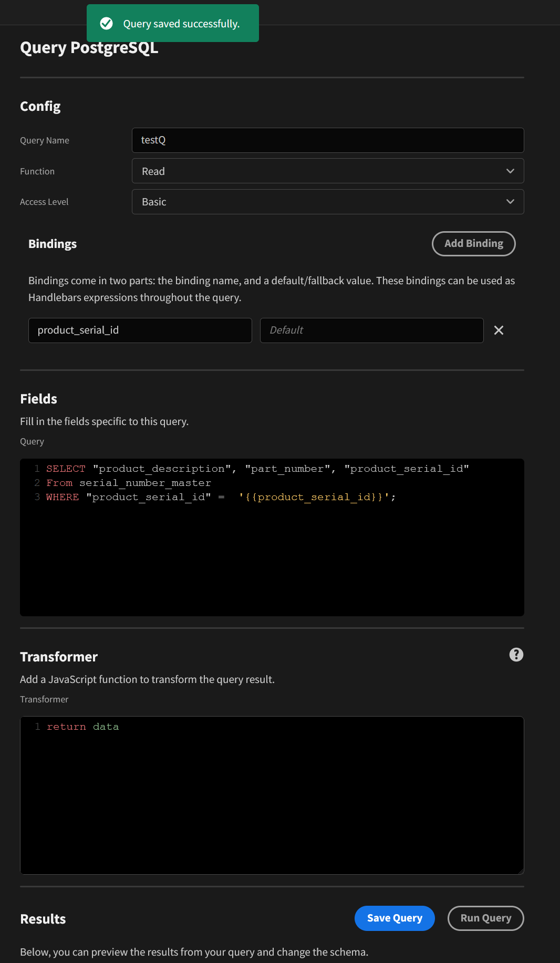Click the Query saved successfully notification
This screenshot has height=963, width=560.
click(173, 23)
